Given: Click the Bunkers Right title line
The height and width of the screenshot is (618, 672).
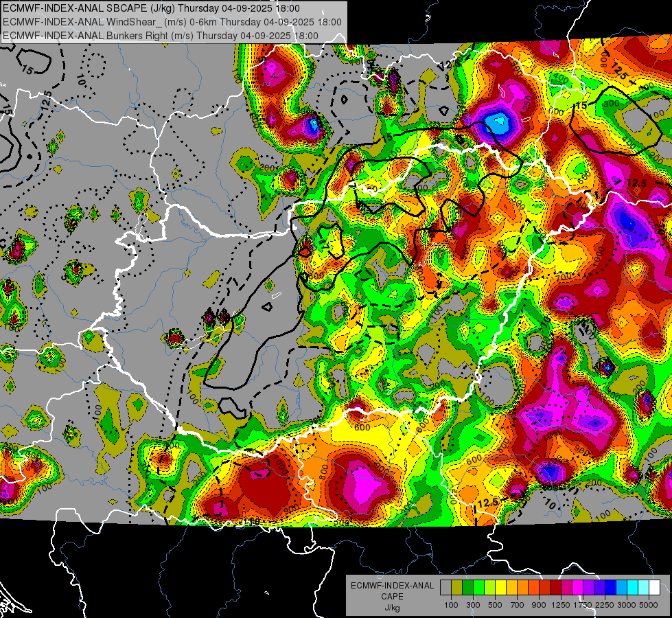Looking at the screenshot, I should coord(161,36).
